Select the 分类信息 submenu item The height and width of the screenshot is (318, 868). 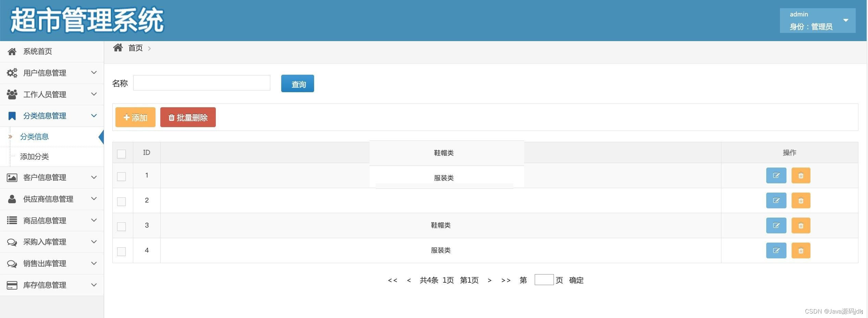coord(34,137)
